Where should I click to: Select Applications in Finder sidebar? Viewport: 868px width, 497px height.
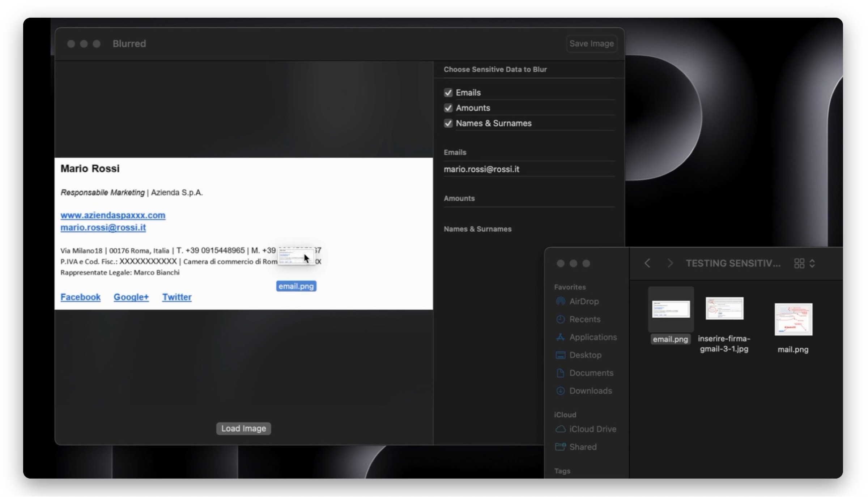pyautogui.click(x=593, y=337)
